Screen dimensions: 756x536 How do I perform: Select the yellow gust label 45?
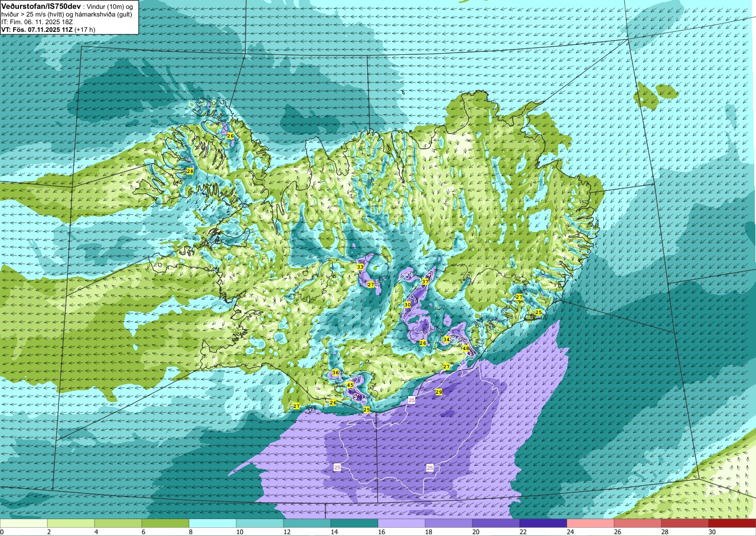pos(350,385)
